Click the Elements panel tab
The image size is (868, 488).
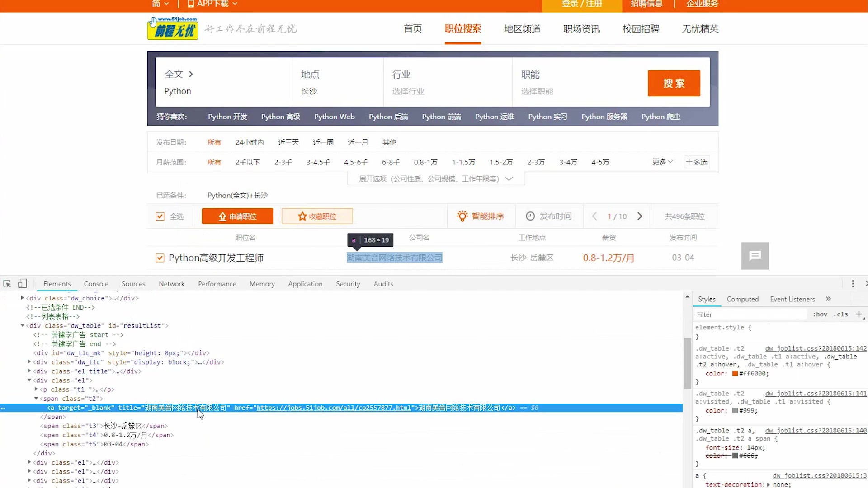(x=57, y=283)
